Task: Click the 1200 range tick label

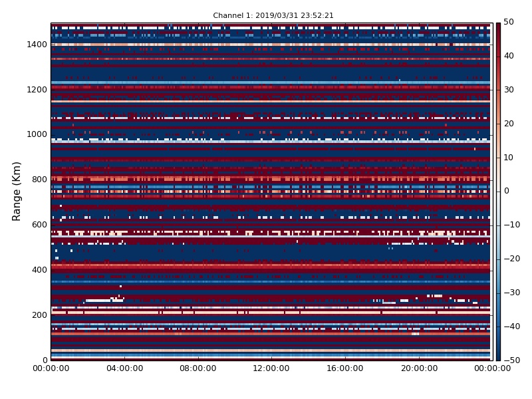Action: pos(37,90)
